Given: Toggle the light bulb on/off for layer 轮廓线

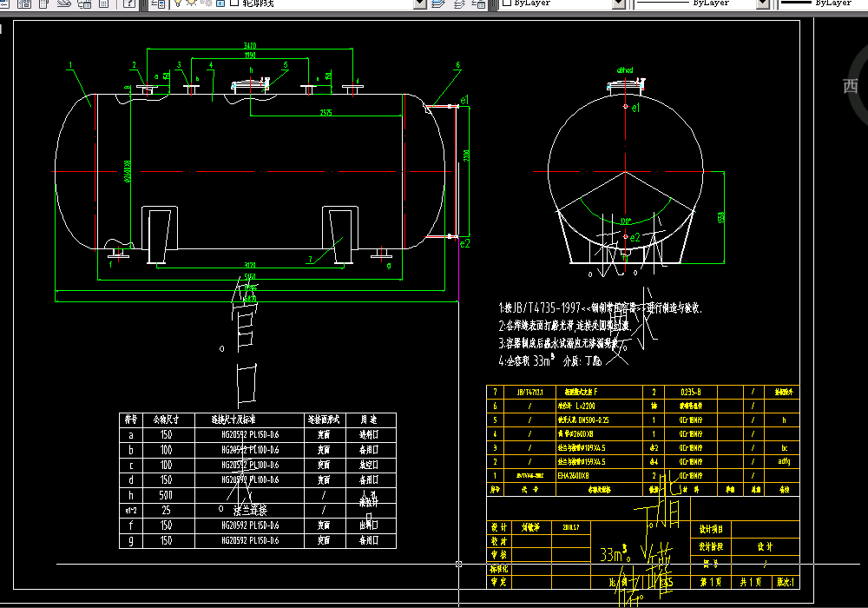Looking at the screenshot, I should tap(178, 3).
